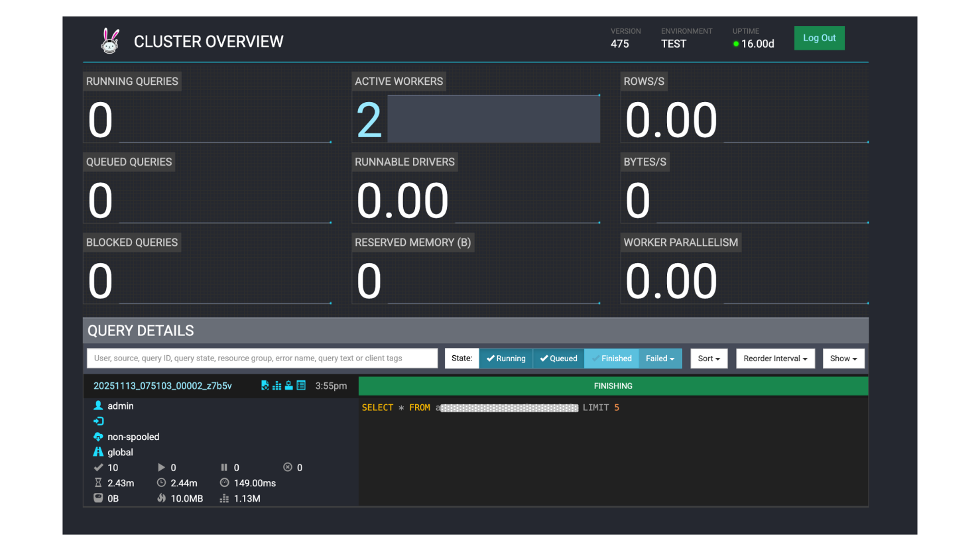The width and height of the screenshot is (980, 550).
Task: Click the third blue icon beside the query ID
Action: [289, 386]
